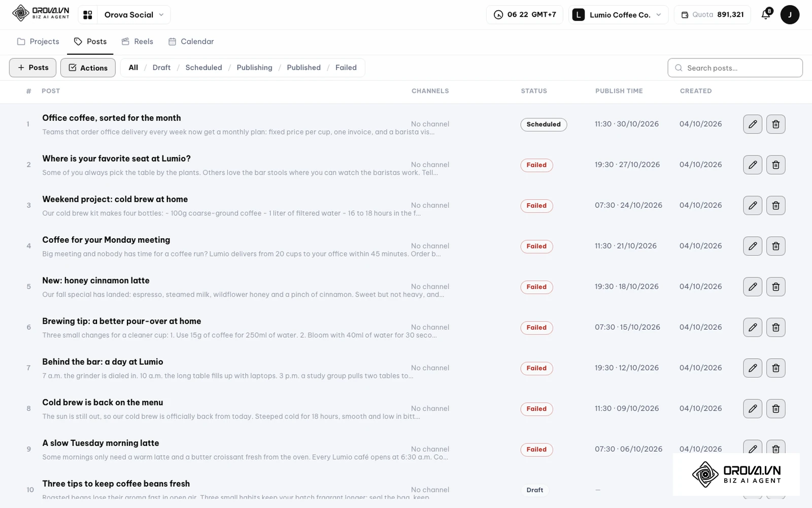This screenshot has height=508, width=812.
Task: Edit the 'Behind the bar: a day at Lumio' post
Action: (x=753, y=368)
